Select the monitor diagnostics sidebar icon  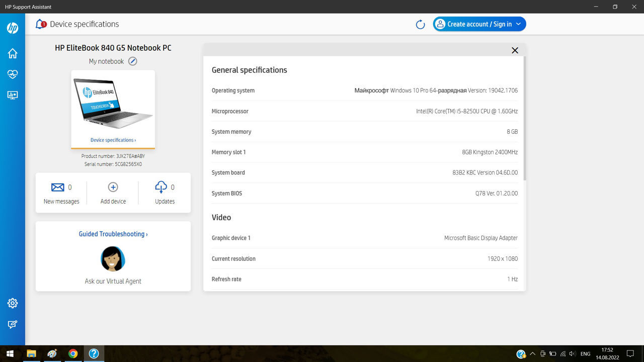(13, 95)
